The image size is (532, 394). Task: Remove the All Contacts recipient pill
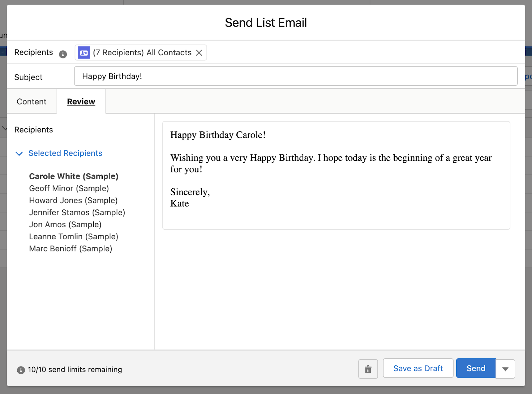199,53
